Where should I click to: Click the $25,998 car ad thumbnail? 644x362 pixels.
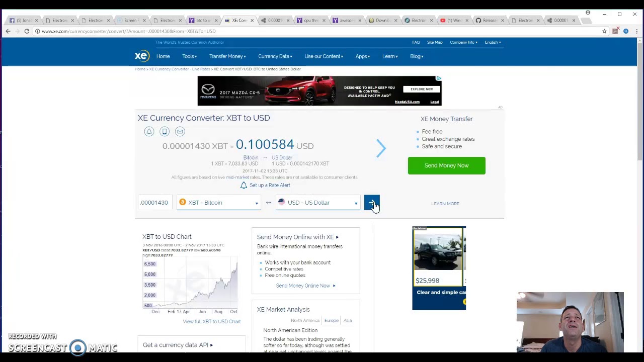coord(437,257)
